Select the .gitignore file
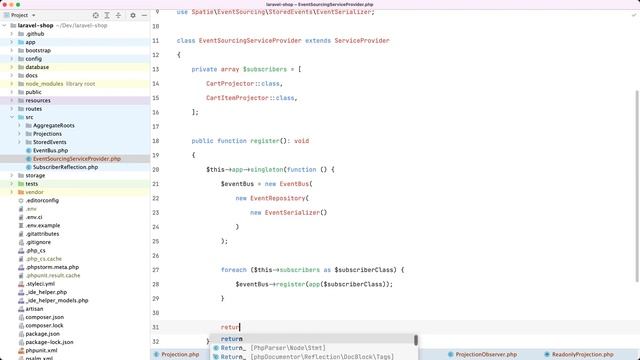This screenshot has height=360, width=640. [38, 242]
